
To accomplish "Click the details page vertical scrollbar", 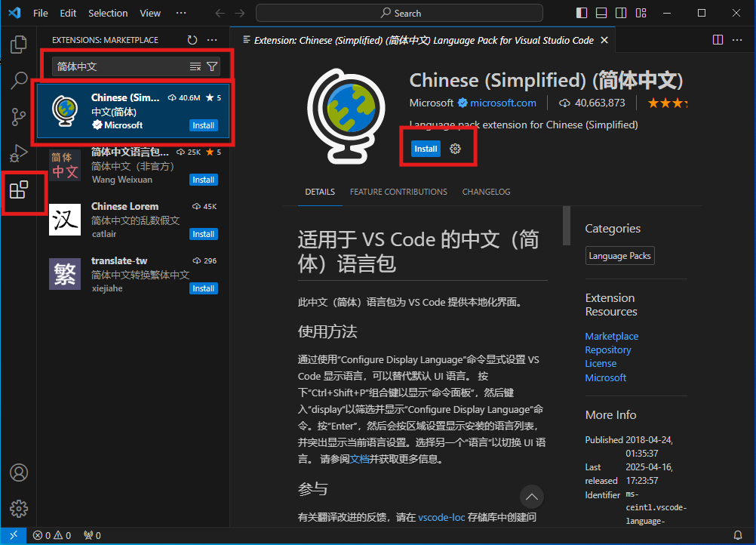I will pos(567,226).
